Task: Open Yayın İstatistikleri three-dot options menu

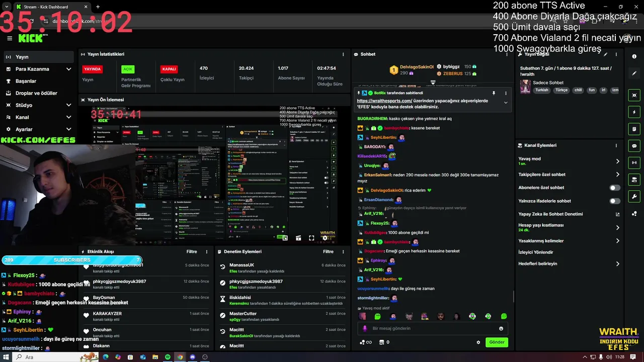Action: 343,54
